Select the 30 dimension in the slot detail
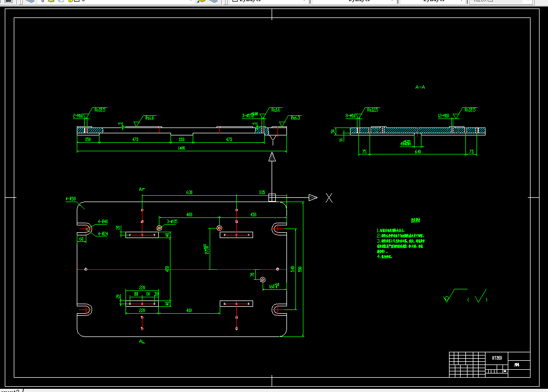548x392 pixels. pyautogui.click(x=156, y=294)
